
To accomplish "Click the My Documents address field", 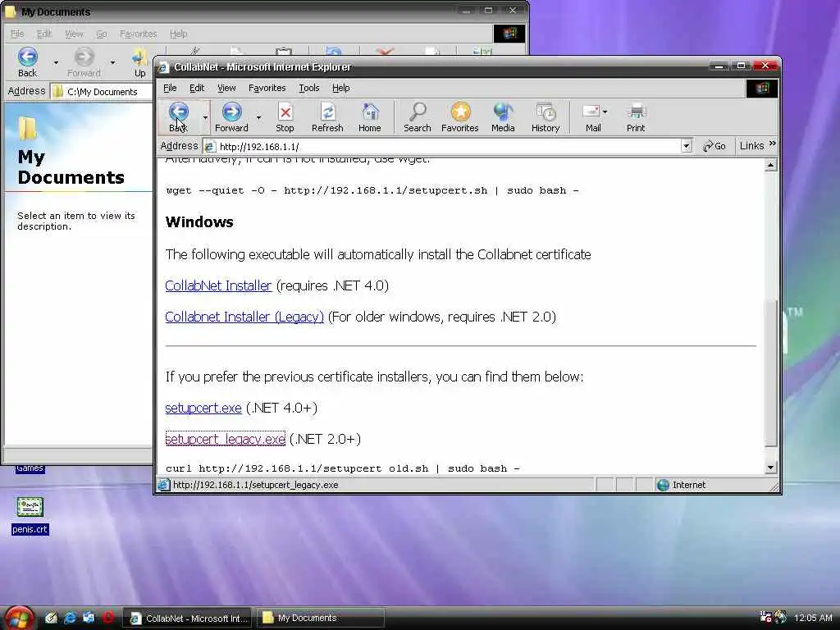I will tap(102, 92).
